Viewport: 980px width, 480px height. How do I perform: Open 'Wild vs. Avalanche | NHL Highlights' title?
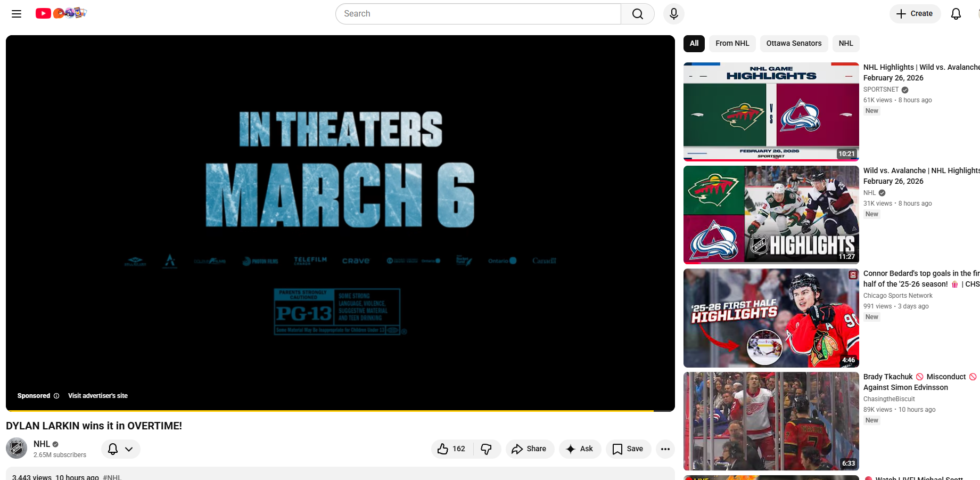(x=921, y=176)
